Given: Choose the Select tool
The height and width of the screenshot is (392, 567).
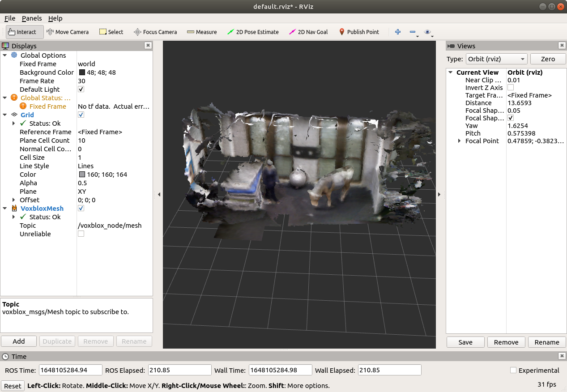Looking at the screenshot, I should click(x=111, y=32).
